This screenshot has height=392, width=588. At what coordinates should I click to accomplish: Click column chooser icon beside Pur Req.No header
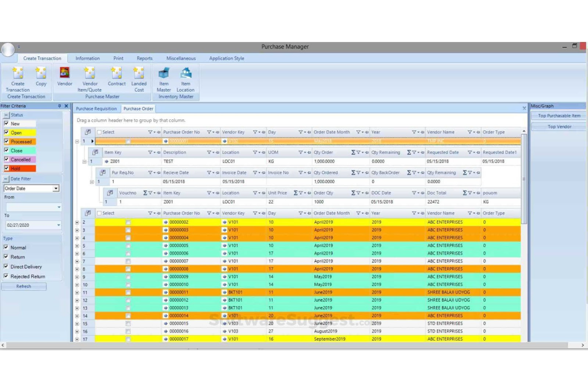click(103, 172)
